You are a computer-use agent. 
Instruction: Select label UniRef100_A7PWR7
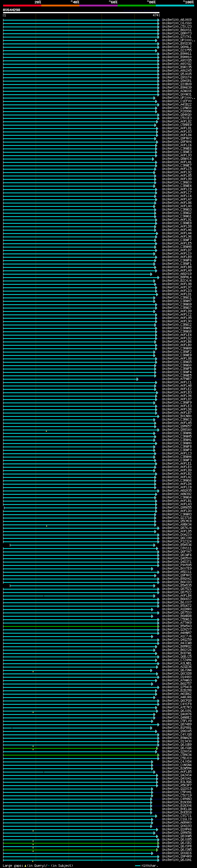pos(177,379)
